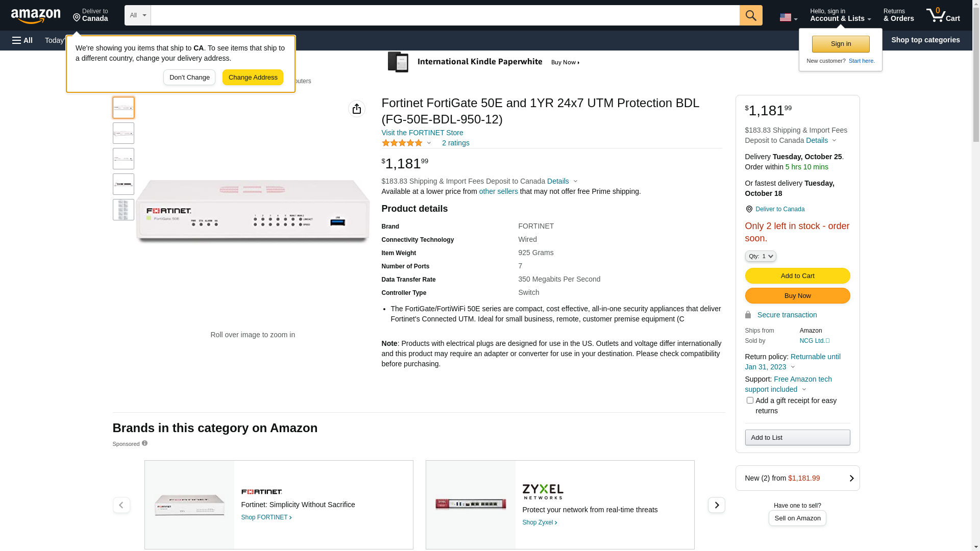Click the carousel next arrow
Viewport: 980px width, 551px height.
click(716, 505)
